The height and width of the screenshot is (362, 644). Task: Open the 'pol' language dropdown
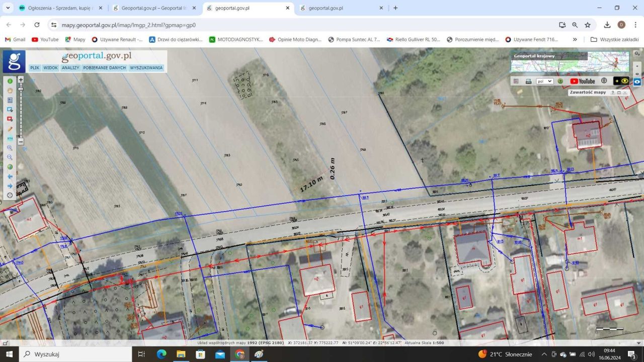click(x=544, y=81)
